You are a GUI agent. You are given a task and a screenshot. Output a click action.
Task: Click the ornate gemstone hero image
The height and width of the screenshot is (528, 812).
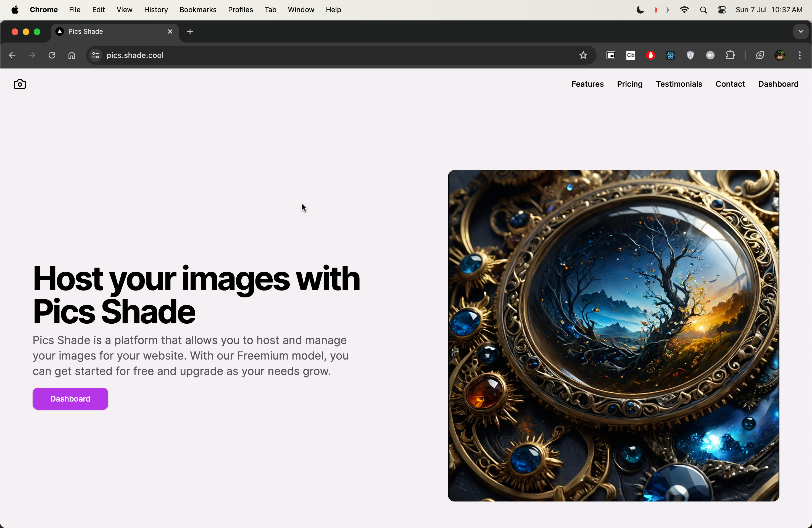[613, 336]
